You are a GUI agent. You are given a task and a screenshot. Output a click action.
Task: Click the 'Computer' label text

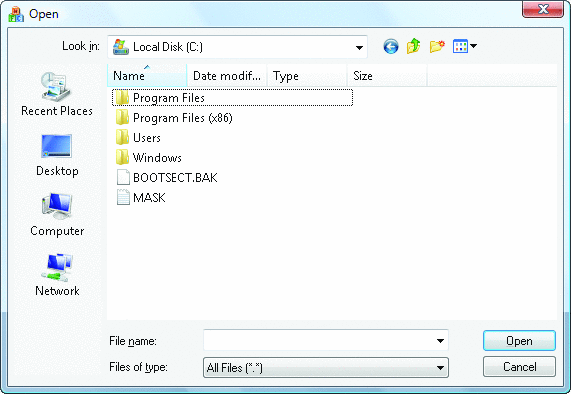(x=57, y=231)
